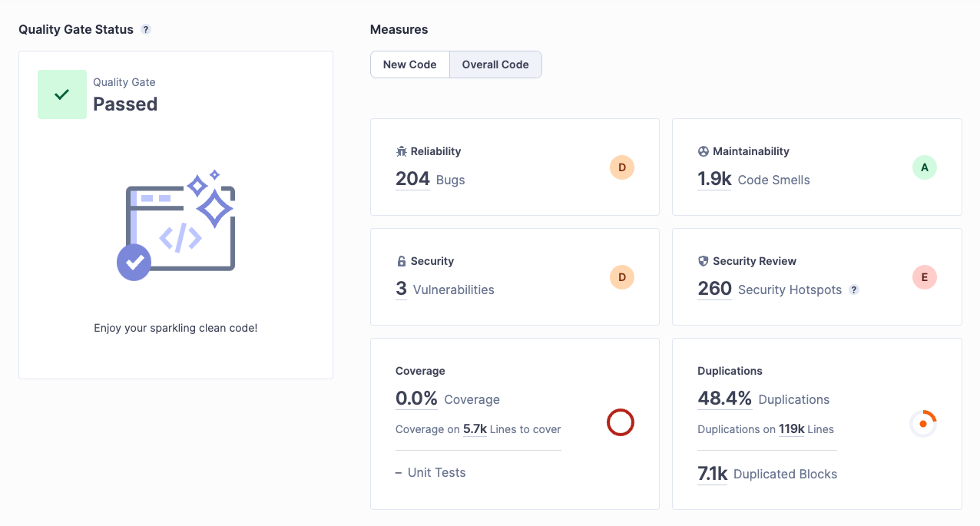The height and width of the screenshot is (526, 980).
Task: Click the Maintainability label
Action: pos(751,151)
